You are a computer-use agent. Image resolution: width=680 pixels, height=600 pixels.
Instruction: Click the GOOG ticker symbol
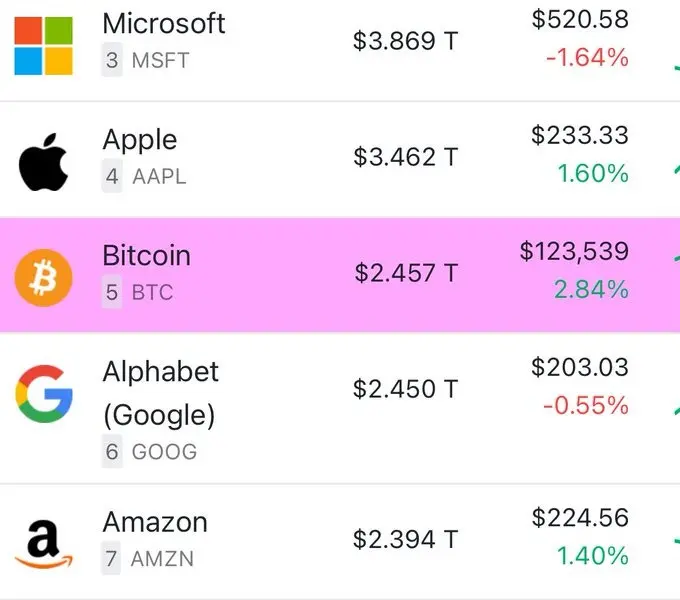164,452
